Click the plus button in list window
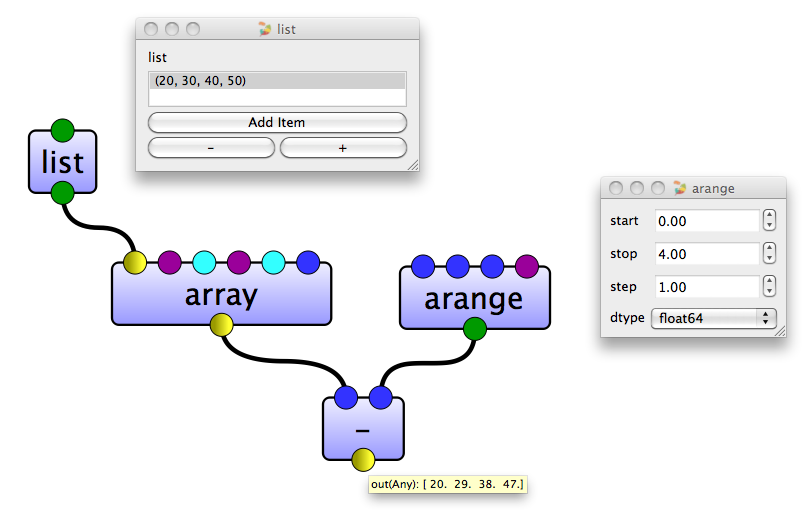809x515 pixels. tap(343, 148)
